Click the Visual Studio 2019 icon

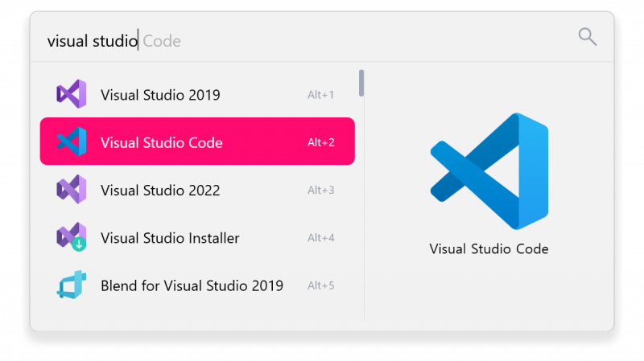click(71, 95)
